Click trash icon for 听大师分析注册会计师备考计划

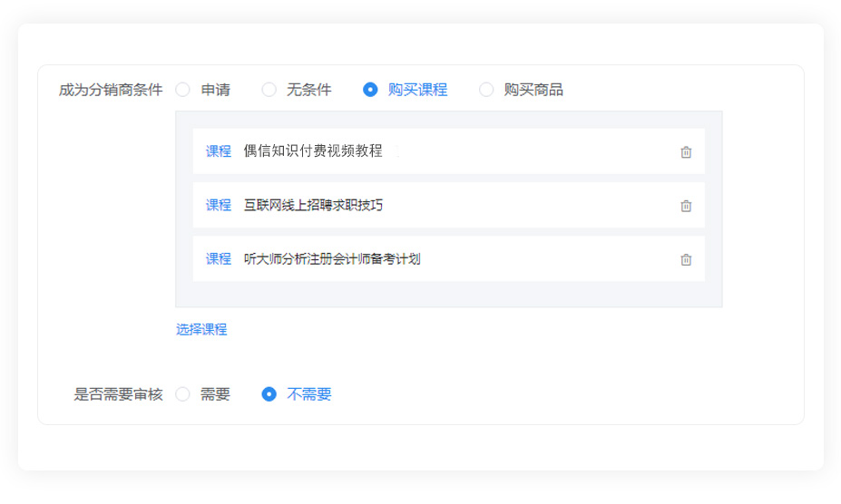(686, 260)
